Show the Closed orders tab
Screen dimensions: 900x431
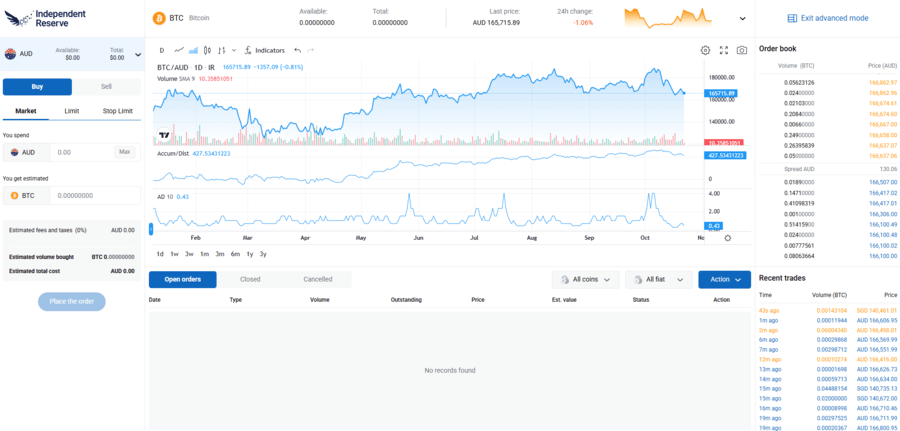click(250, 279)
